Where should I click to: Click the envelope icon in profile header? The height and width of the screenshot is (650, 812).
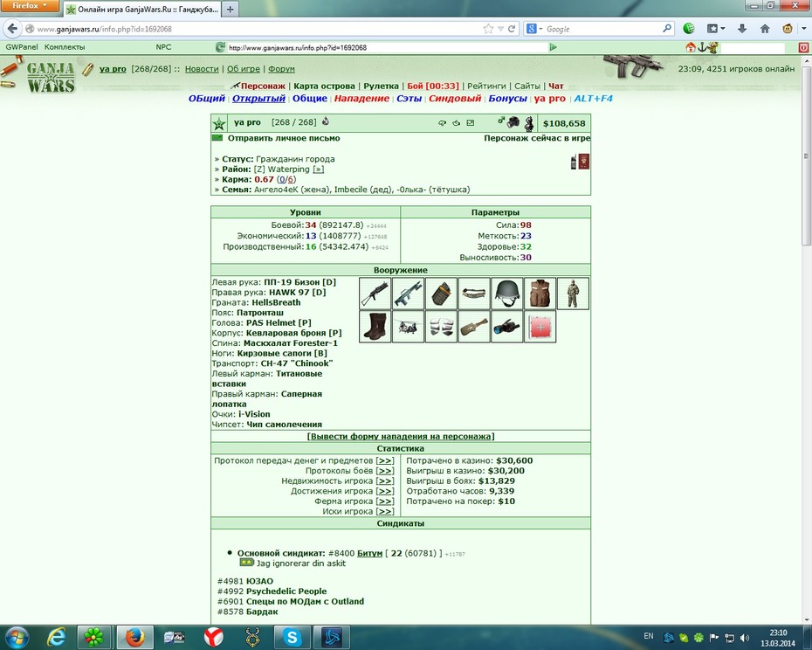tap(471, 123)
